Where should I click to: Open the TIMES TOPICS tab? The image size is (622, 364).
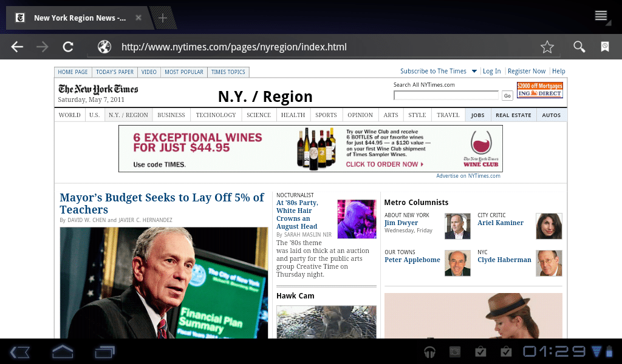pyautogui.click(x=228, y=72)
